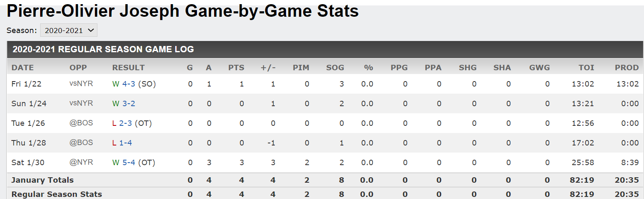This screenshot has width=644, height=199.
Task: Open the 5-4 result link for Sat 1/30
Action: point(129,163)
